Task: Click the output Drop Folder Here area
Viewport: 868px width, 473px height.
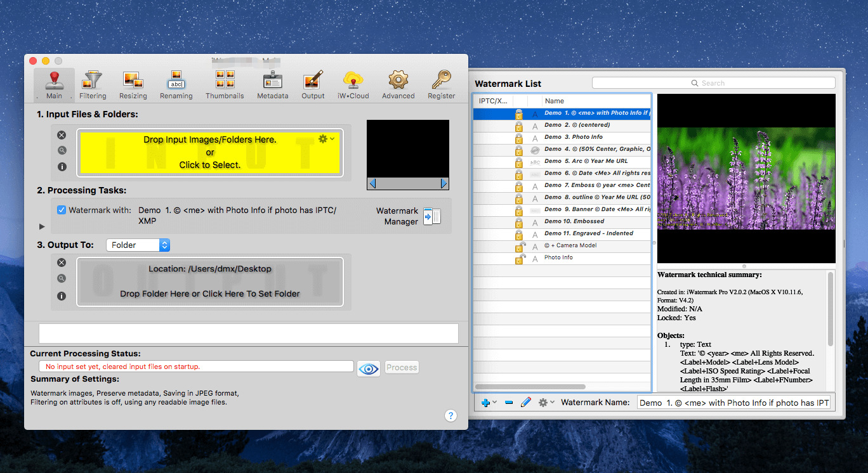Action: [x=210, y=282]
